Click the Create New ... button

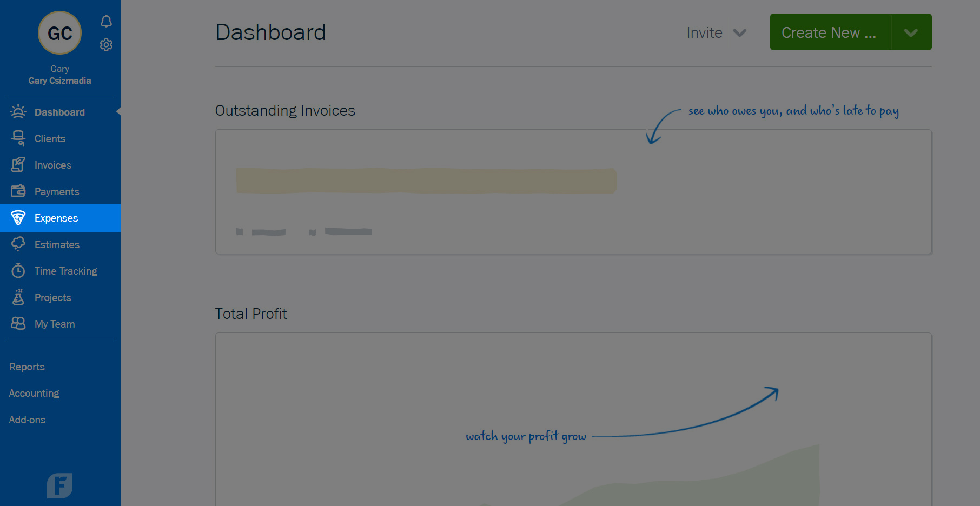(830, 32)
